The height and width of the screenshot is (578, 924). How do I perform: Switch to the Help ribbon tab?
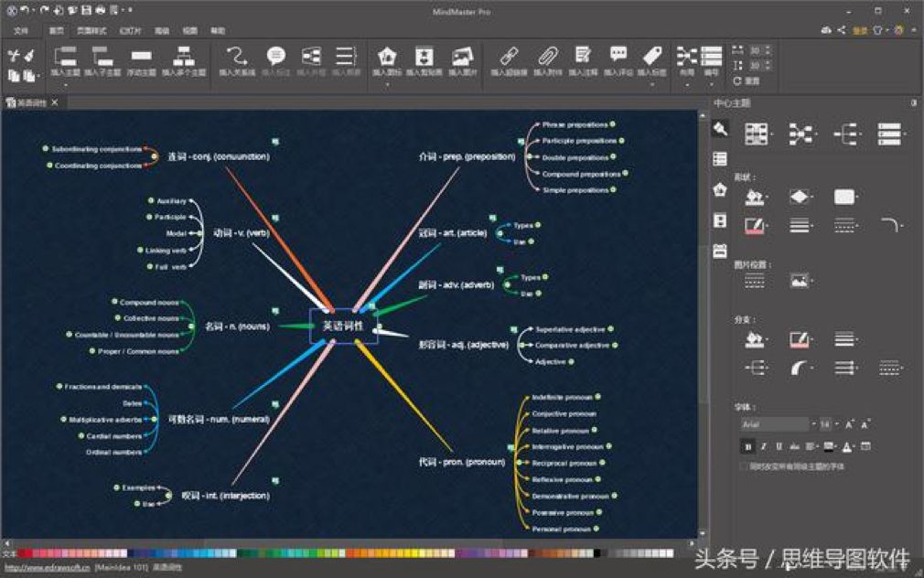click(x=218, y=31)
